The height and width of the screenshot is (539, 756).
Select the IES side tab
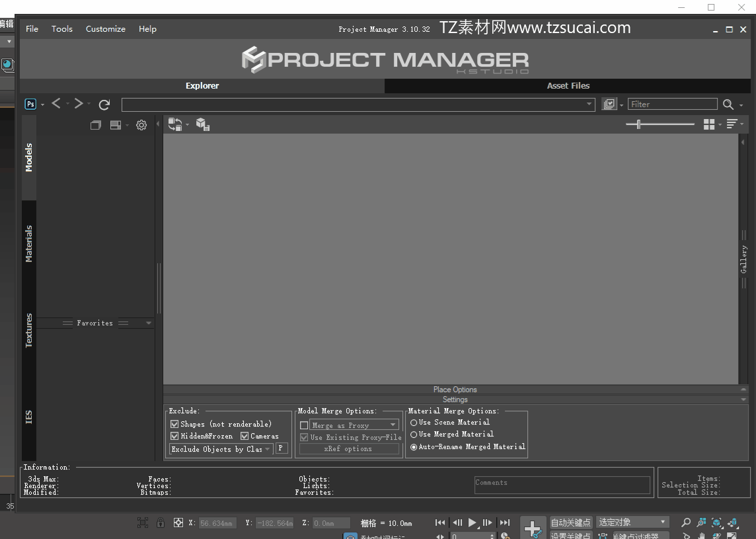tap(29, 417)
